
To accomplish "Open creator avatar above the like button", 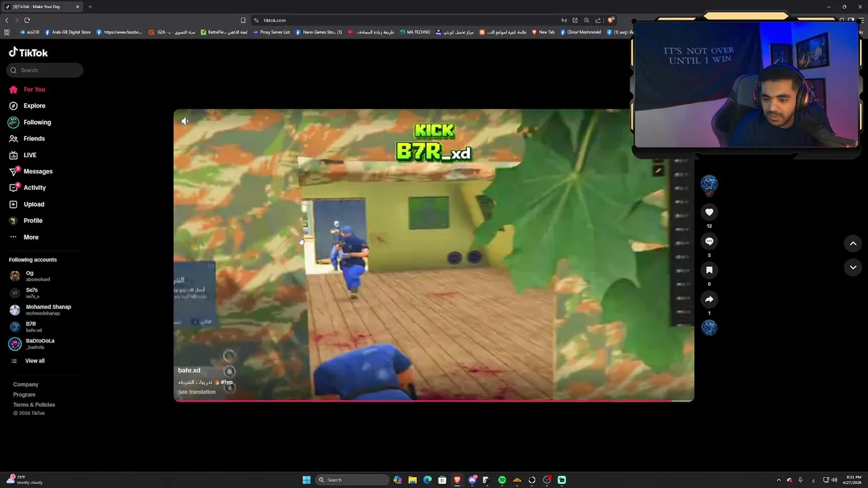I will 709,184.
